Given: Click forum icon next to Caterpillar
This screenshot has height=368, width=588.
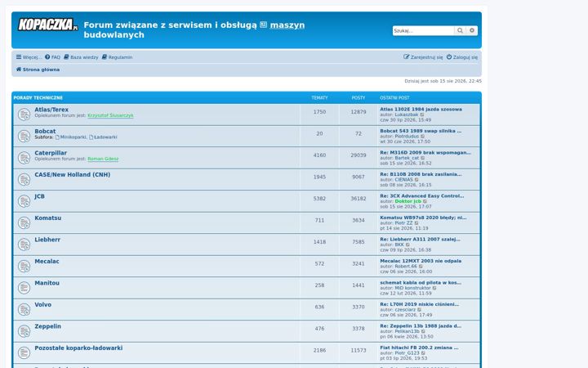Looking at the screenshot, I should point(24,158).
